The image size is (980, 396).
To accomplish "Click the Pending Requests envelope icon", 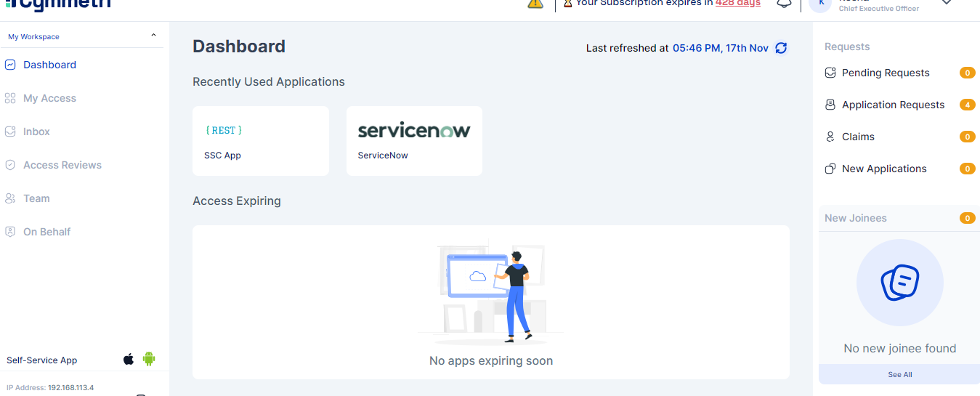I will point(830,73).
